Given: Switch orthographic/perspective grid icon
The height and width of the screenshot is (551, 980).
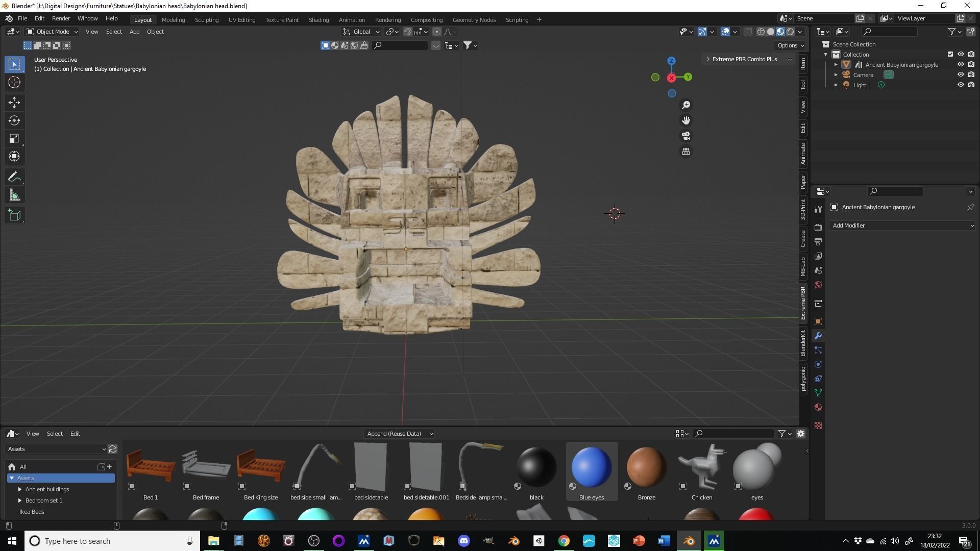Looking at the screenshot, I should pos(686,152).
